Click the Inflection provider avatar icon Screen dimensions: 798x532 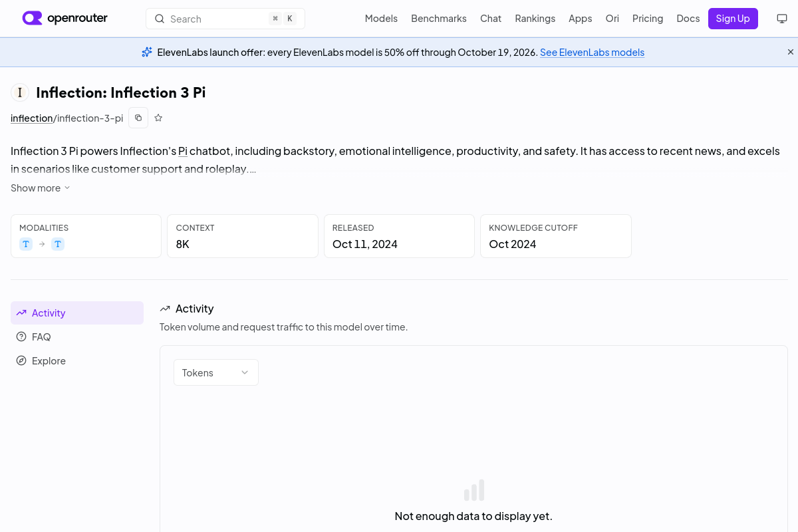pos(20,92)
